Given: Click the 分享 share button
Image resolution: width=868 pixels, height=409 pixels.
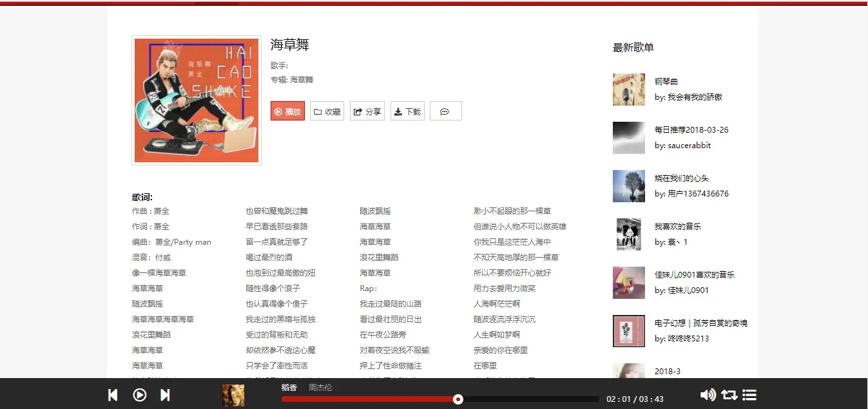Looking at the screenshot, I should pyautogui.click(x=367, y=111).
